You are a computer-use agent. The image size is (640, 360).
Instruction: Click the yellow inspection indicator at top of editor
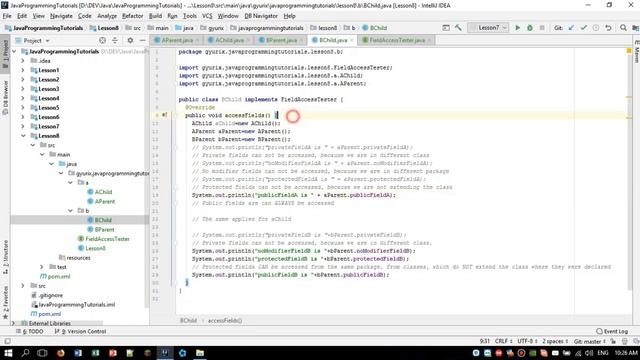629,51
